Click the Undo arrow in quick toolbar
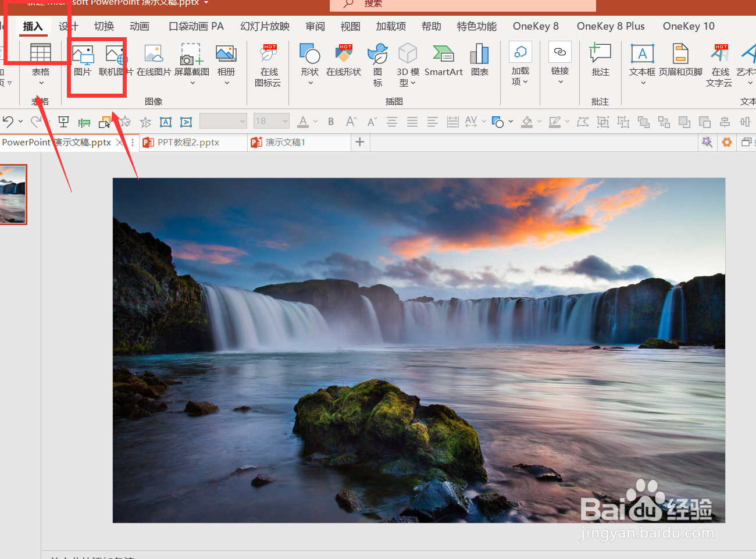756x559 pixels. pos(8,122)
